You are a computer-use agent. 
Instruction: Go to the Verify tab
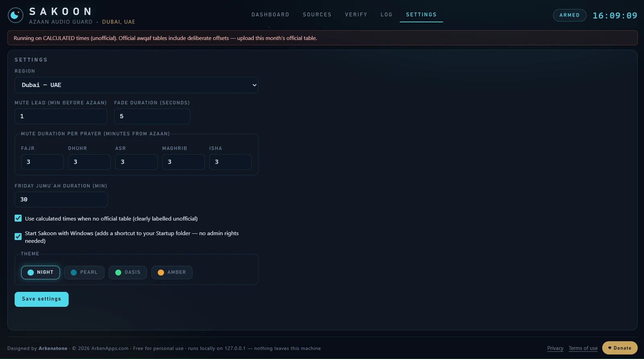point(356,14)
